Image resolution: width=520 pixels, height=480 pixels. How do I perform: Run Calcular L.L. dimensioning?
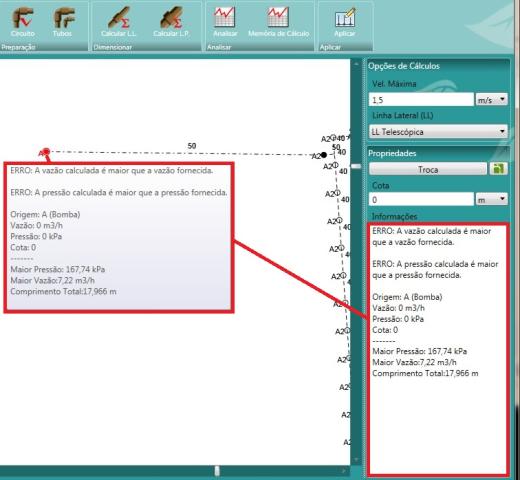119,22
